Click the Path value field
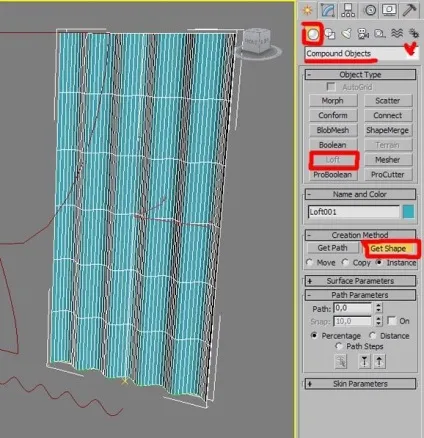 tap(353, 308)
